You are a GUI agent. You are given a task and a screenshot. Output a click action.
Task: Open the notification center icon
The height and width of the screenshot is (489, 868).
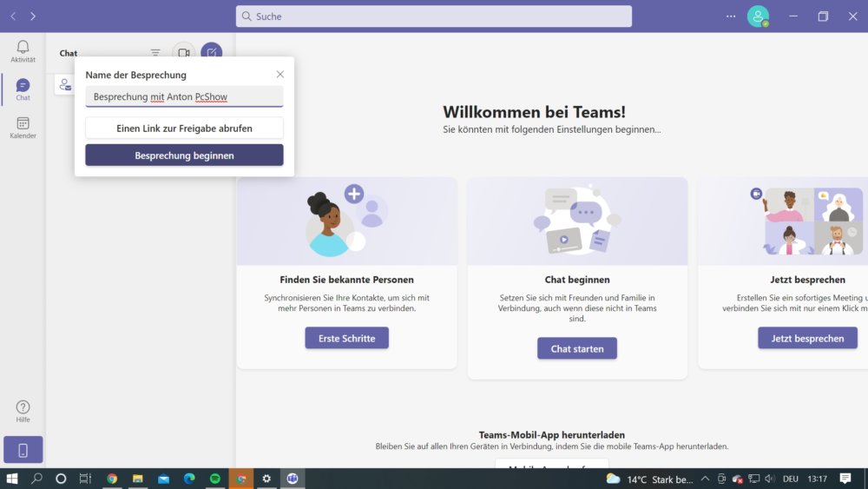(845, 479)
